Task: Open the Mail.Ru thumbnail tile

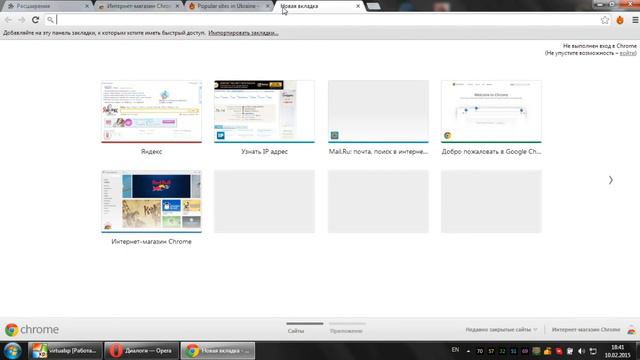Action: (378, 111)
